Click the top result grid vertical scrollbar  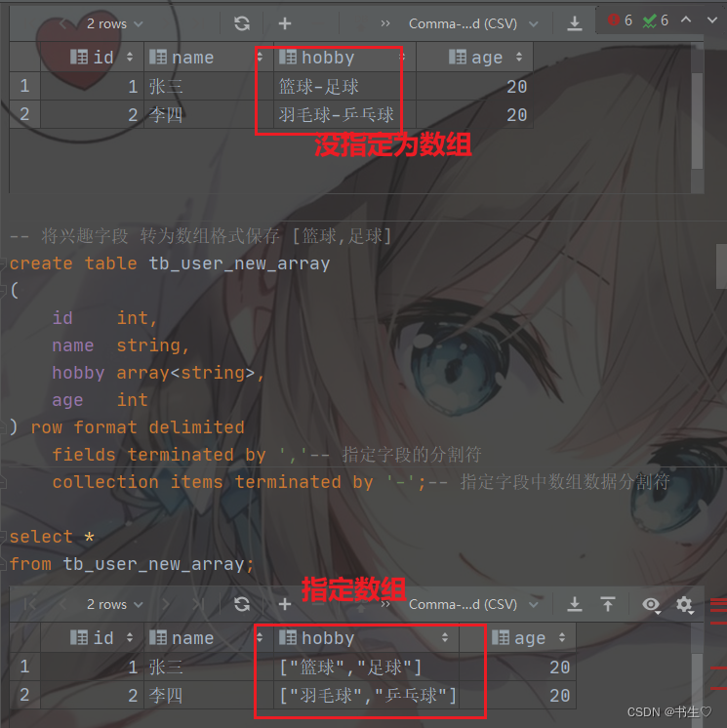point(697,121)
